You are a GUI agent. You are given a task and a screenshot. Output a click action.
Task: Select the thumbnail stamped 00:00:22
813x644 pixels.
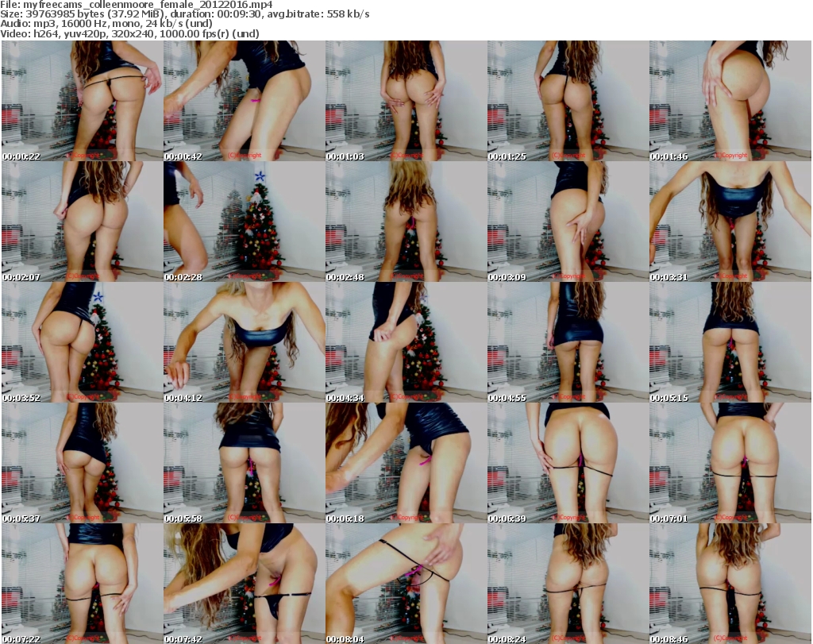point(82,101)
